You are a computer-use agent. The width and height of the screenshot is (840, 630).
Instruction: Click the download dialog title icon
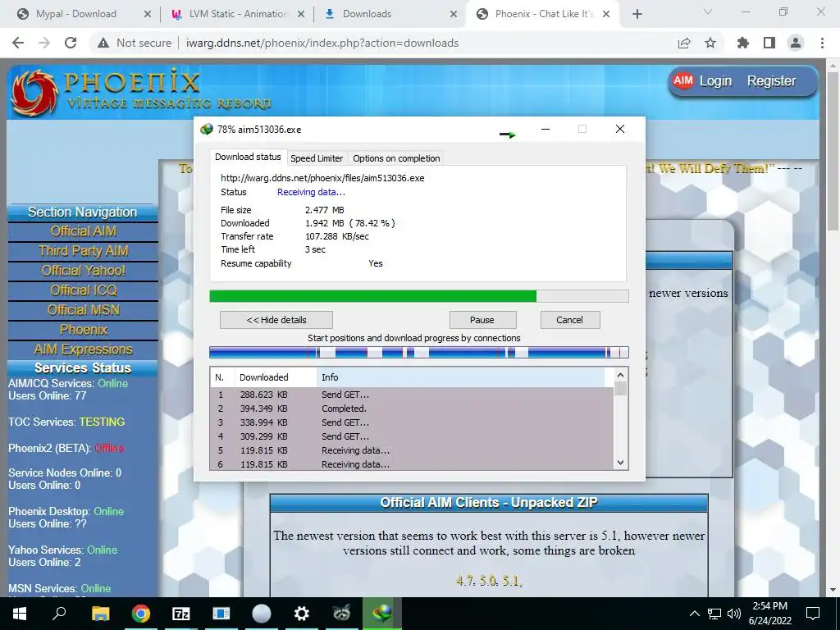point(206,129)
